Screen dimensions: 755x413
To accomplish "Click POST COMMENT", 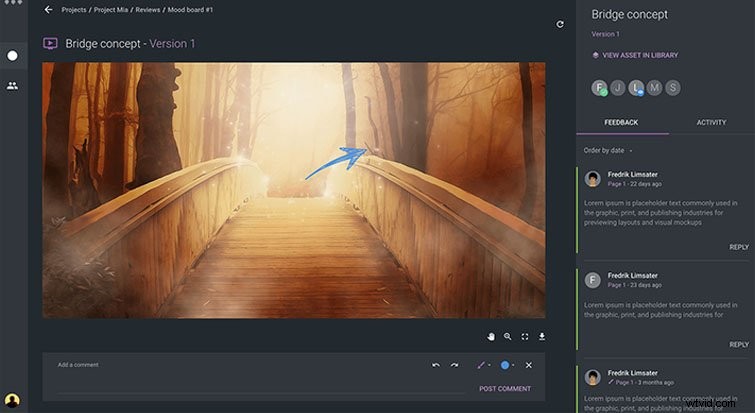I will [x=505, y=388].
